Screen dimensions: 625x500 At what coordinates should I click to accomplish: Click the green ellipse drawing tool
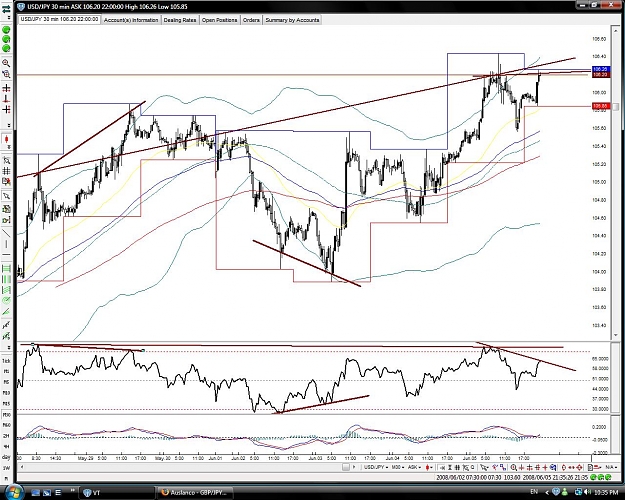6,300
